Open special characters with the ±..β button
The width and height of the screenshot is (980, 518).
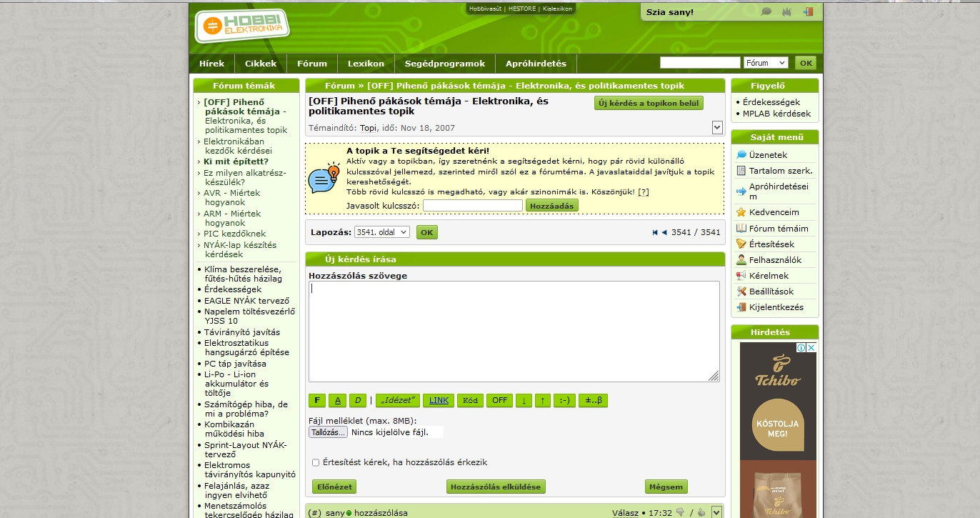[x=593, y=400]
